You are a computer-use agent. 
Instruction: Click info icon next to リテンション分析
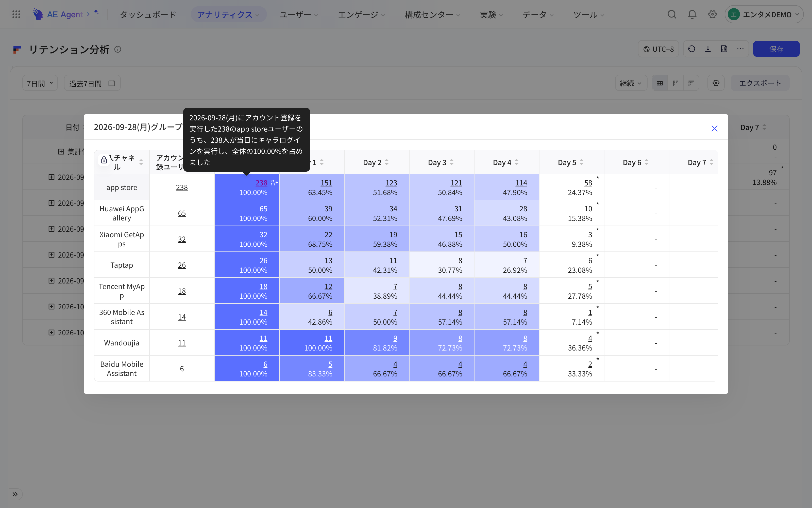pyautogui.click(x=118, y=49)
